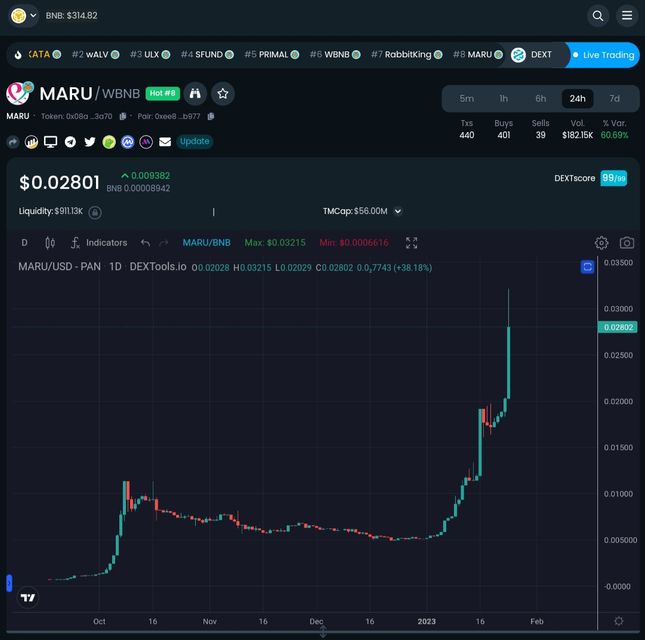Open the Telegram link icon
Screen dimensions: 645x640
70,142
